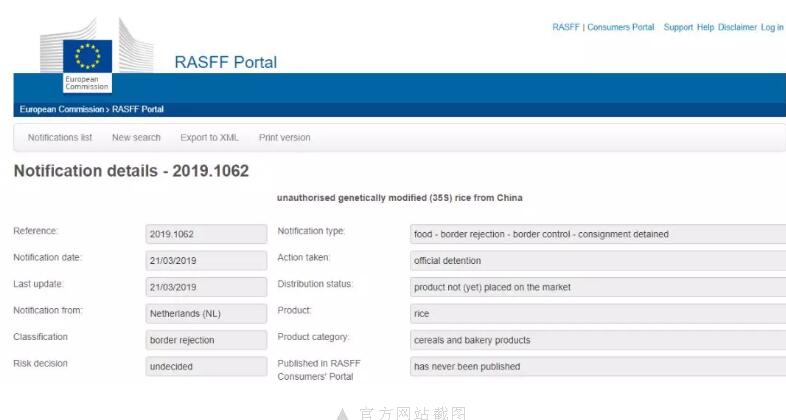The width and height of the screenshot is (786, 420).
Task: Click the Reference: label
Action: click(x=36, y=231)
